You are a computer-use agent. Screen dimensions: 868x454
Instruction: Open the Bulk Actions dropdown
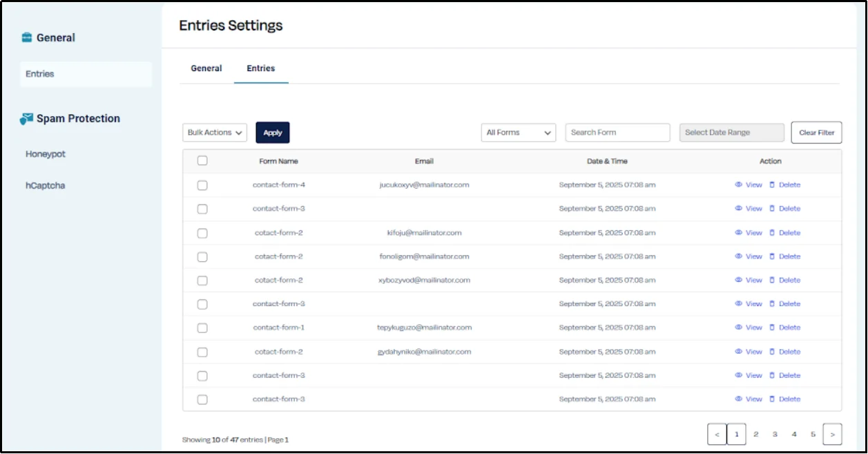click(214, 132)
